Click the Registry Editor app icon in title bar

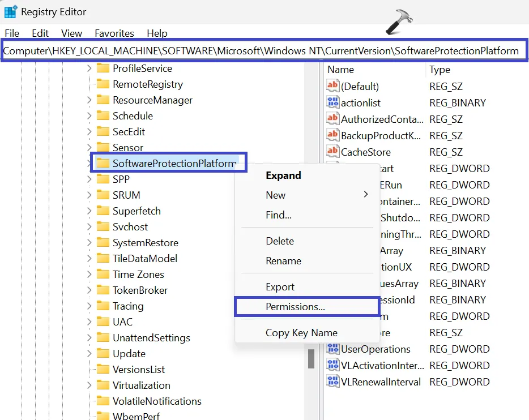(x=10, y=12)
